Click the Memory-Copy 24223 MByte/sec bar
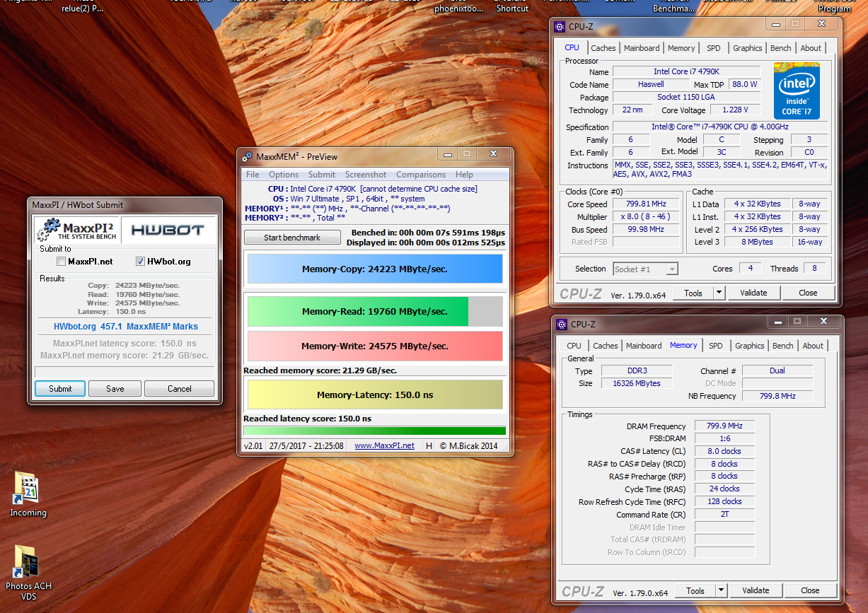Screen dimensions: 868x613 (375, 269)
